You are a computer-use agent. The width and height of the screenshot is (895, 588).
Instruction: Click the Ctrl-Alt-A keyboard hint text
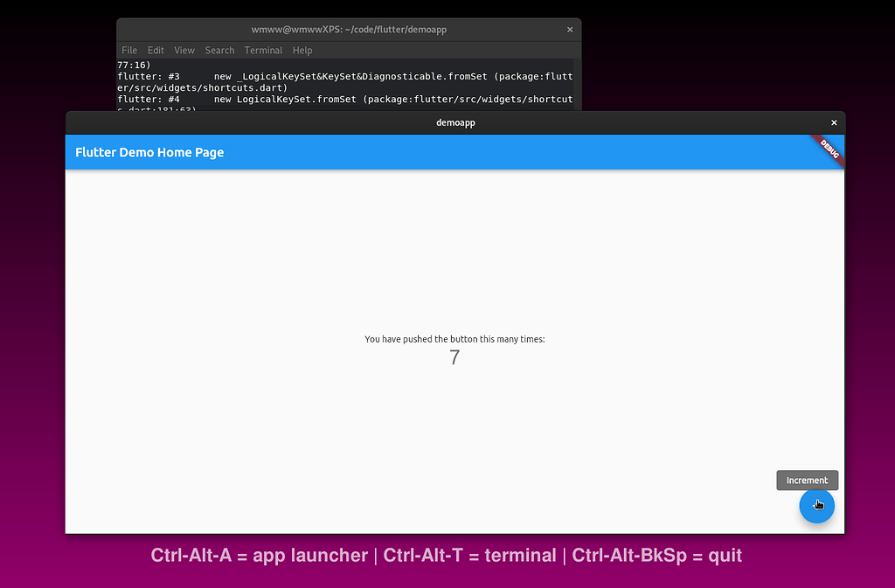(x=259, y=556)
